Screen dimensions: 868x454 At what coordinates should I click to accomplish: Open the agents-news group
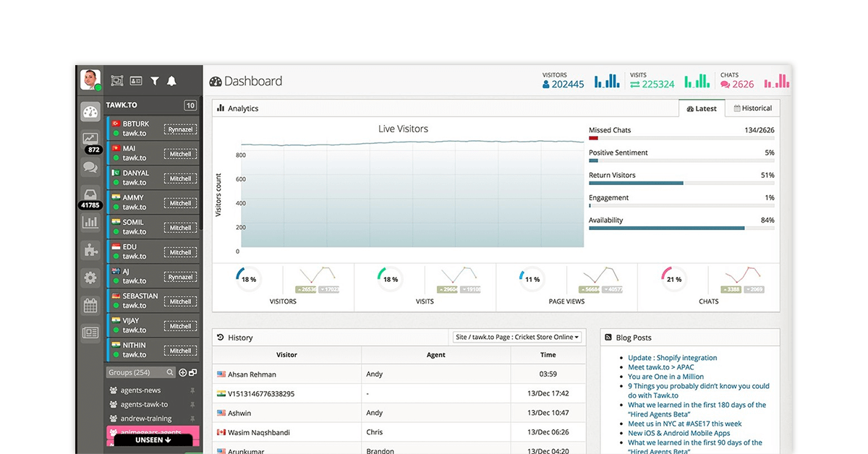click(x=141, y=390)
